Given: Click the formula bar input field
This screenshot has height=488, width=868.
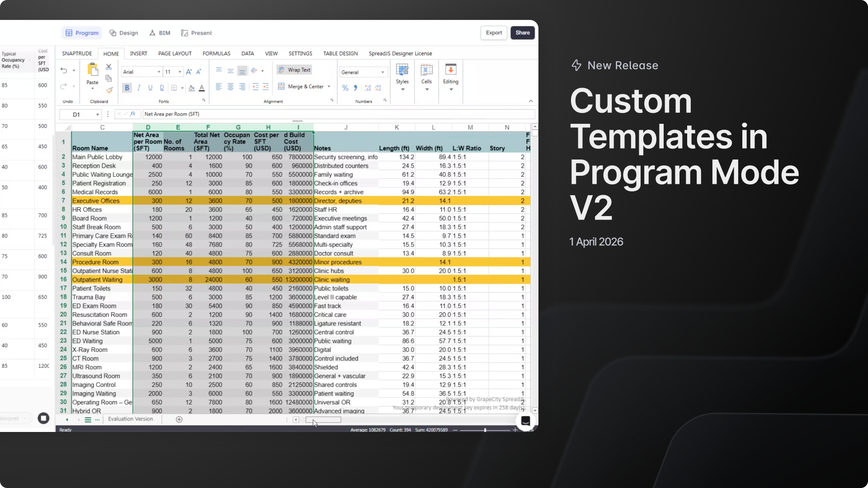Looking at the screenshot, I should point(338,114).
